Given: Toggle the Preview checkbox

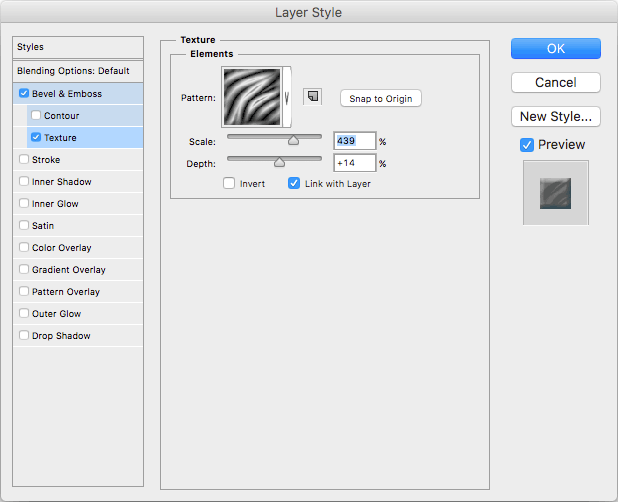Looking at the screenshot, I should pos(527,145).
